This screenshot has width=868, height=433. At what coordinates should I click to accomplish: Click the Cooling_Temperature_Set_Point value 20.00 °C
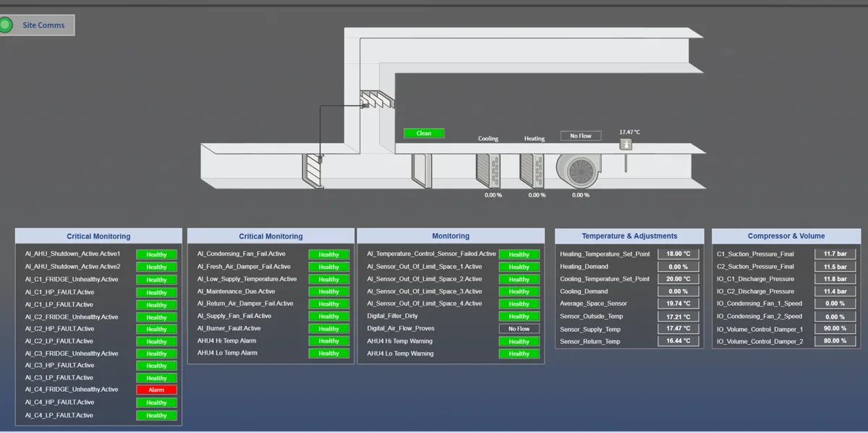coord(678,279)
